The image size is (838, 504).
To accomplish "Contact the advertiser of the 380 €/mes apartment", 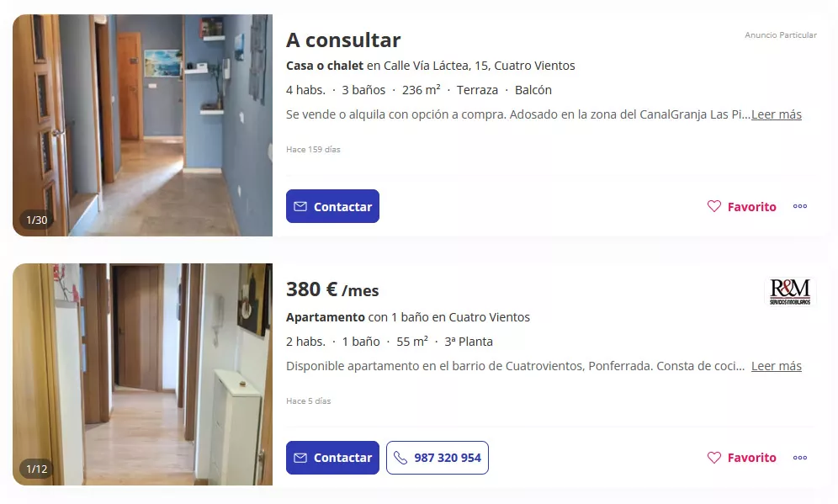I will [x=332, y=458].
